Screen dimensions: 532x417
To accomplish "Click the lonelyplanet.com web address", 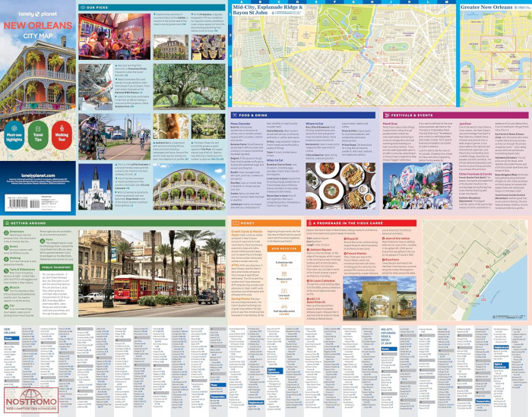I will point(38,175).
